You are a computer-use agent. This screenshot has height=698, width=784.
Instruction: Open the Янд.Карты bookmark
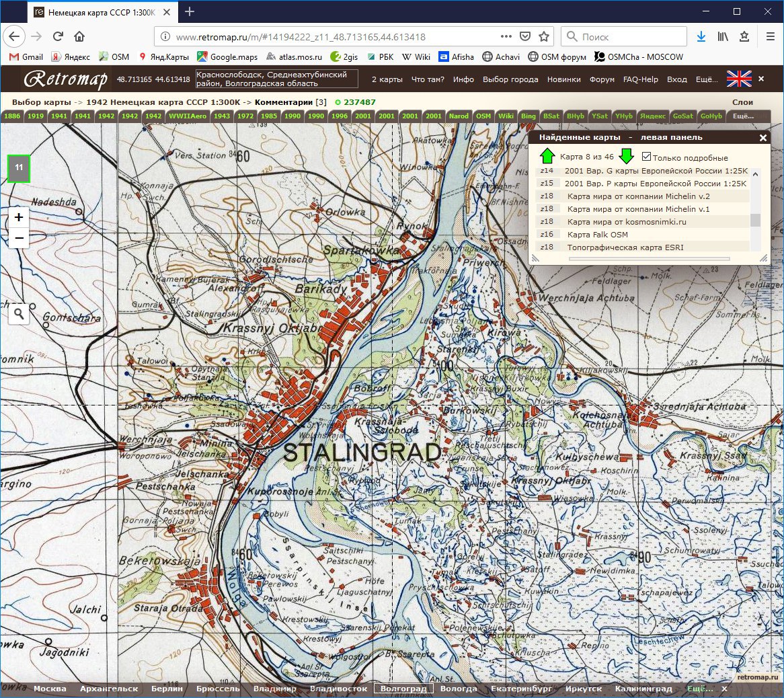pos(163,57)
